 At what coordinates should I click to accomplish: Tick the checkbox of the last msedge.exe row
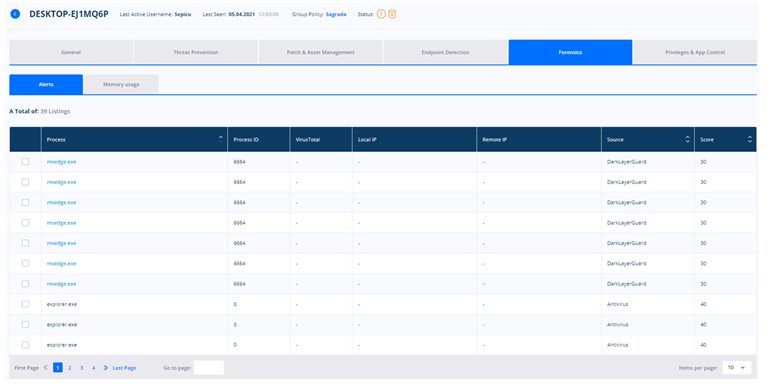click(26, 284)
